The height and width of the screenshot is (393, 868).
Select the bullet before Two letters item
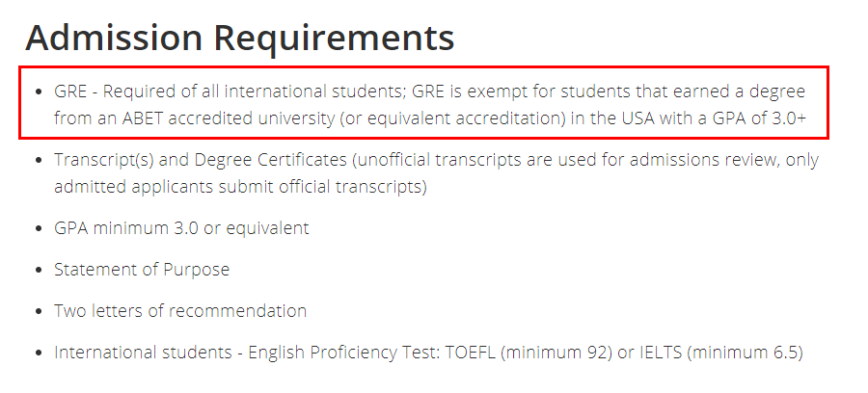39,311
